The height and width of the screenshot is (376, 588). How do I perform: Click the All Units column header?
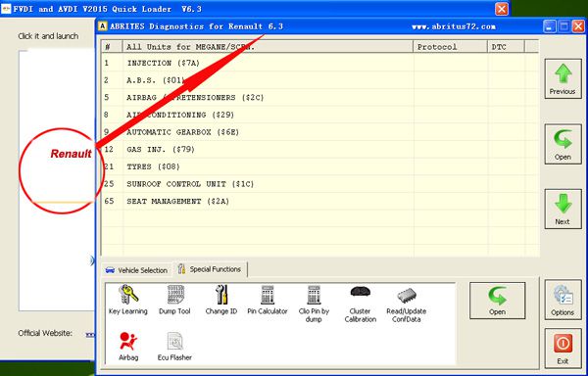click(x=268, y=47)
